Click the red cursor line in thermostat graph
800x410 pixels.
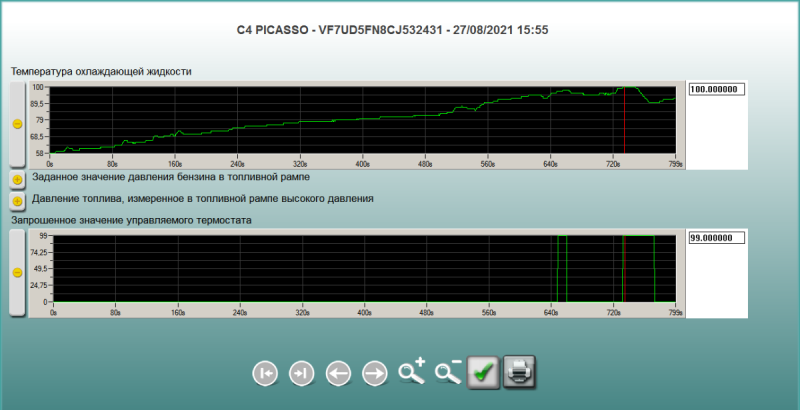pos(623,268)
